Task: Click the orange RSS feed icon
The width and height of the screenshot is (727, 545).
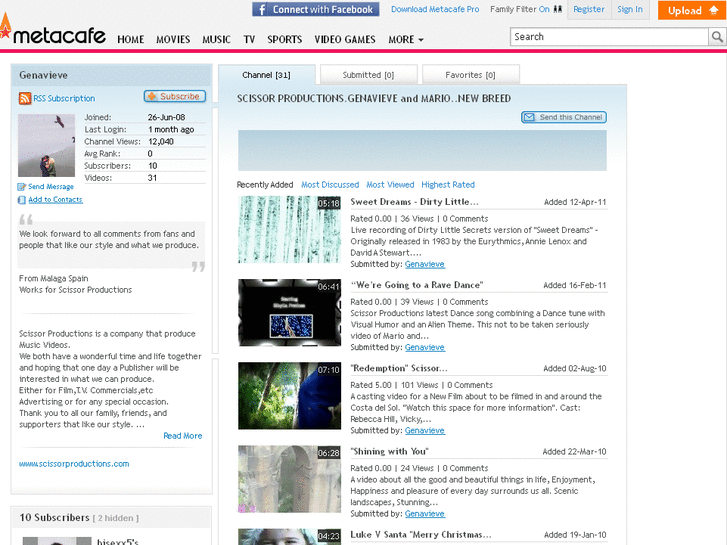Action: click(x=25, y=98)
